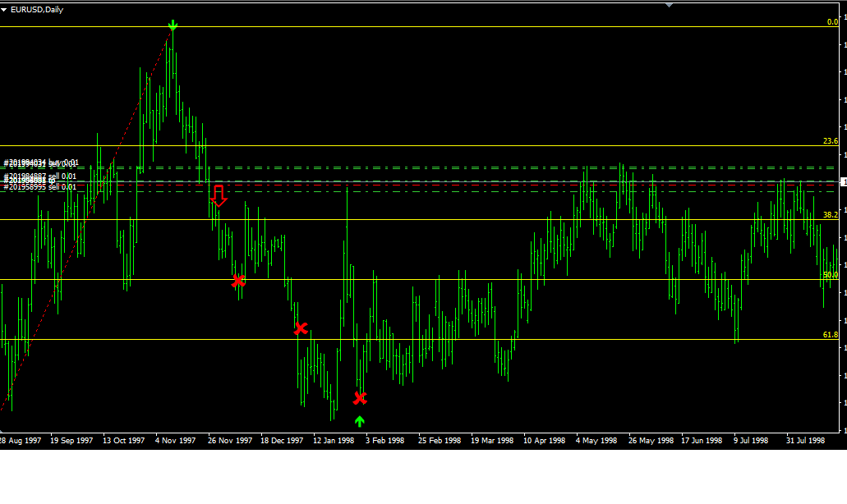The image size is (847, 504).
Task: Click the 26 May 1998 date label
Action: pos(651,440)
